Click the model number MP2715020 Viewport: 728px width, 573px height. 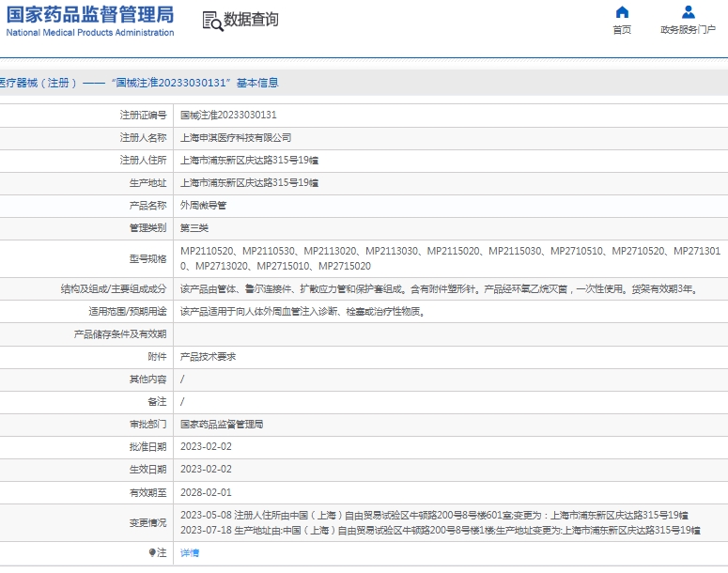click(345, 266)
